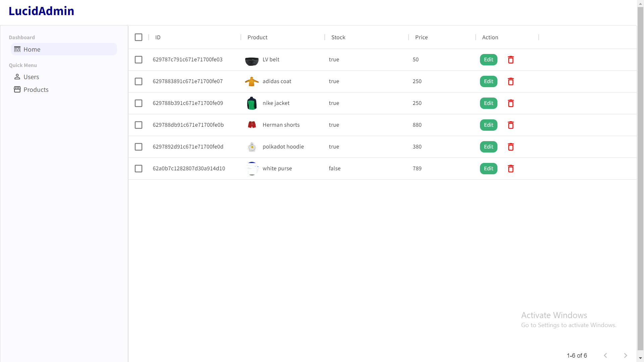Click the Edit button for Herman shorts
This screenshot has height=362, width=644.
[x=488, y=125]
